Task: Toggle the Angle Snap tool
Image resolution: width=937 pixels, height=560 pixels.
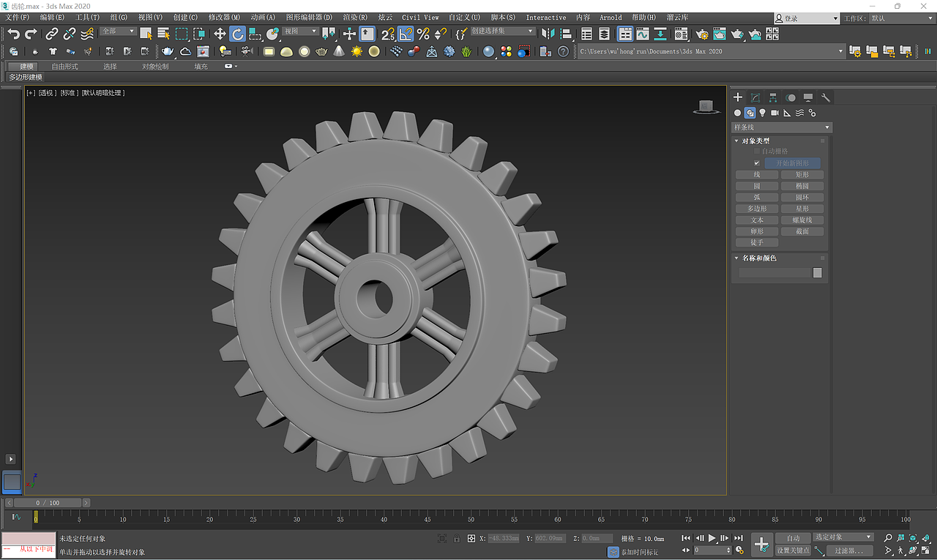Action: coord(405,34)
